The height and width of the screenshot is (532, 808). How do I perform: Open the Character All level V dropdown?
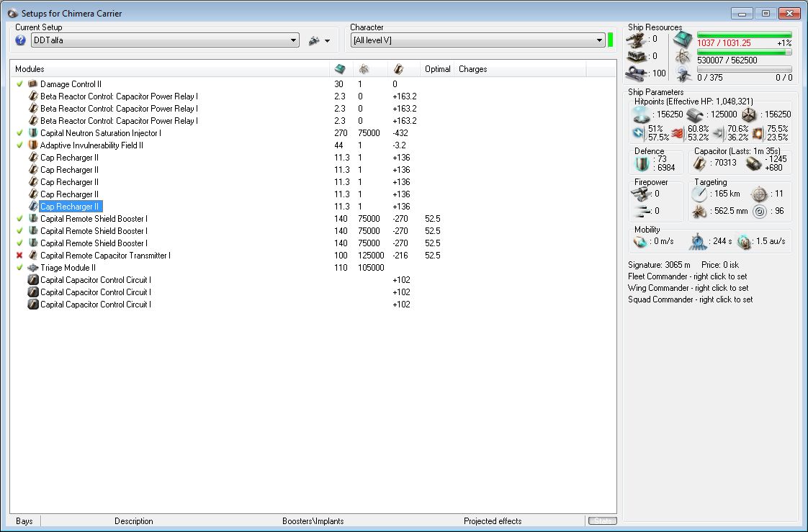(477, 40)
